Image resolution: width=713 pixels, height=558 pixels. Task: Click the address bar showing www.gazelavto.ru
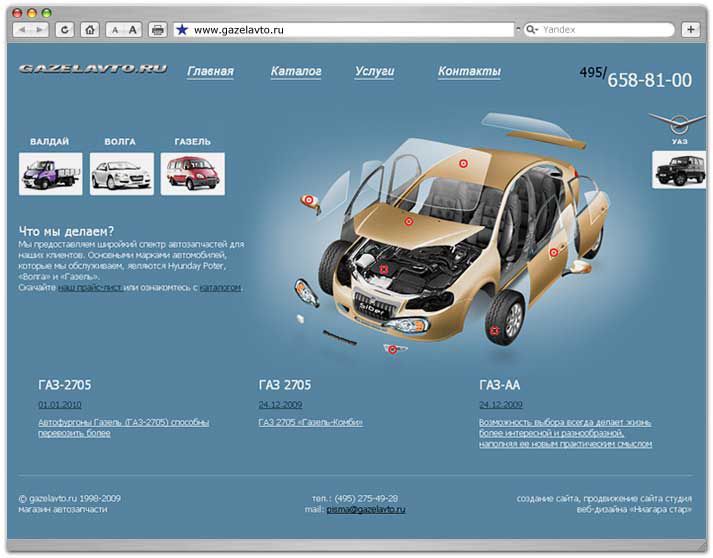344,30
